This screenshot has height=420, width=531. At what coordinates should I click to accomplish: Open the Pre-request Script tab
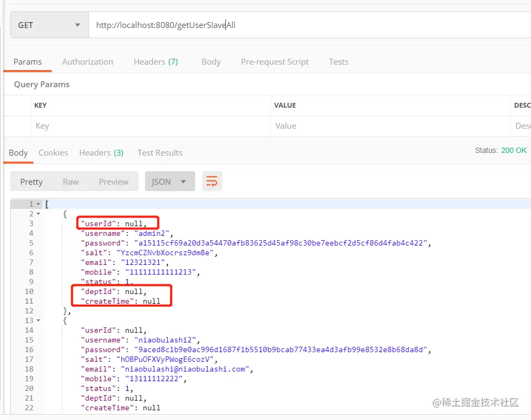coord(274,62)
